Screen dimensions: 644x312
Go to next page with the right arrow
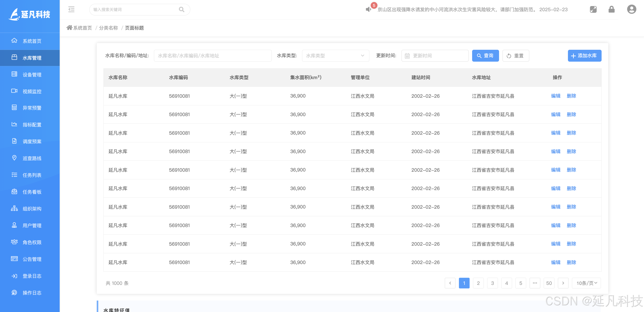pos(563,283)
